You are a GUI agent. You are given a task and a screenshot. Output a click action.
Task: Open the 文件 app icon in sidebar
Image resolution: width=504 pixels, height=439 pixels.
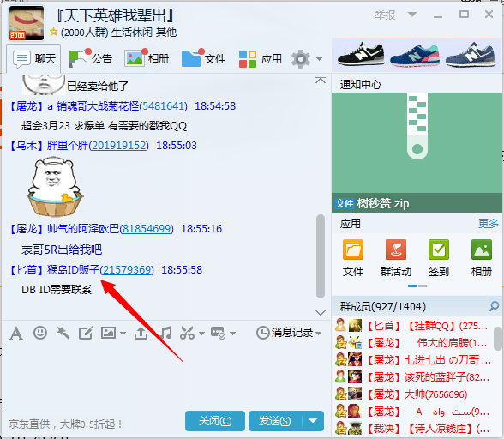[x=353, y=258]
